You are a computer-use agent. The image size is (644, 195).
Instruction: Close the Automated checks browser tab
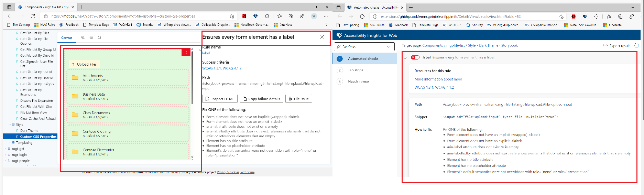(402, 7)
